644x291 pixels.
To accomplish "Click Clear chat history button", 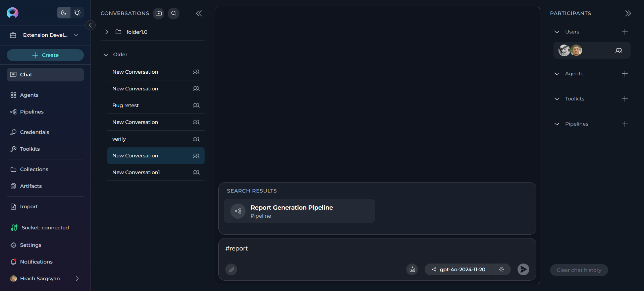I will (579, 270).
